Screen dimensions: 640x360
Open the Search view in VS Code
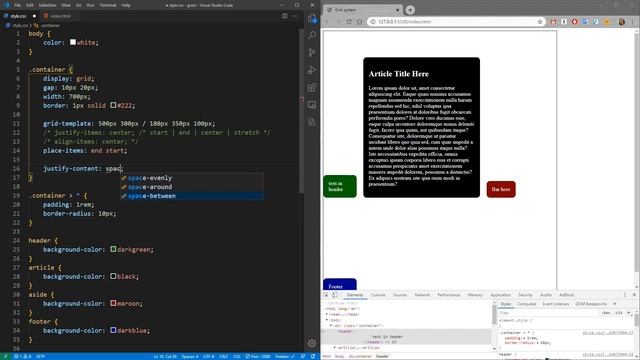[x=312, y=35]
